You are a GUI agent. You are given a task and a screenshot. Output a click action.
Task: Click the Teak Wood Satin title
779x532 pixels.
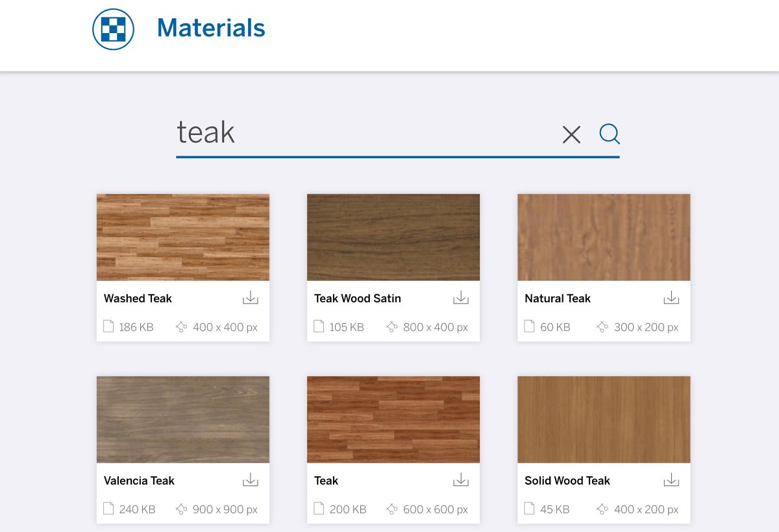(358, 298)
